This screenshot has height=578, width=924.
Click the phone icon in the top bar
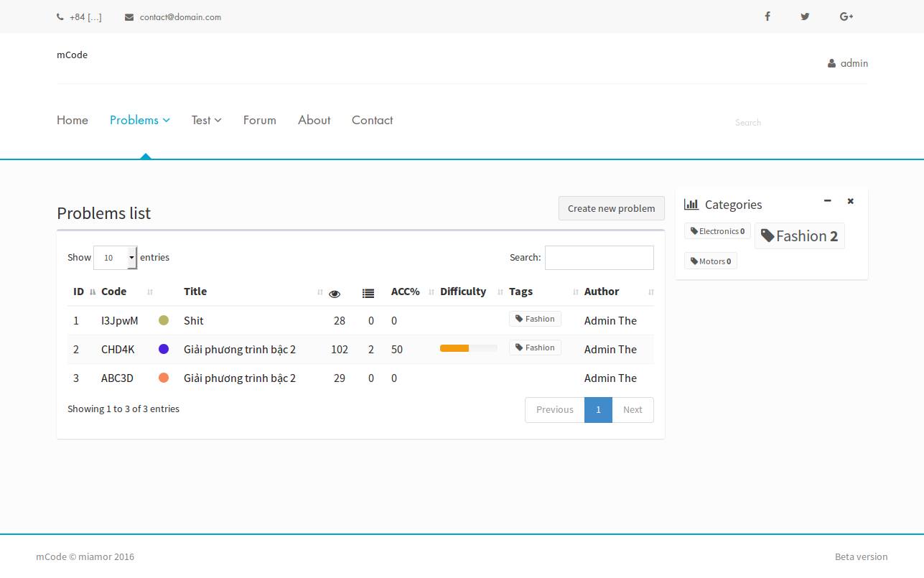60,17
